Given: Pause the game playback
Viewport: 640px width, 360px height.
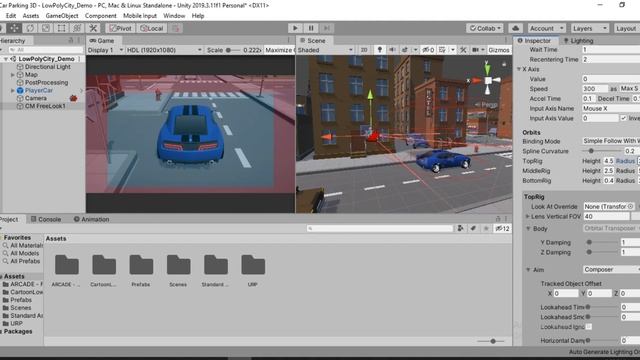Looking at the screenshot, I should 311,28.
